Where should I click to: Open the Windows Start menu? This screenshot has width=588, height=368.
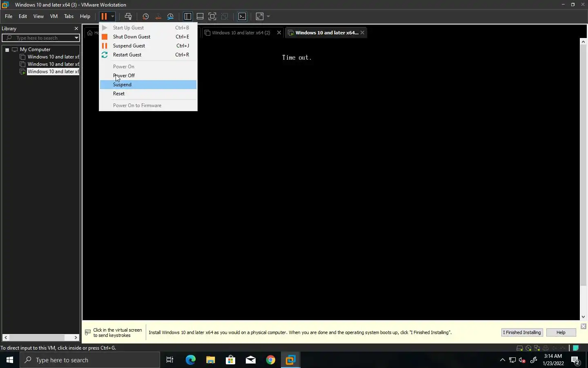click(10, 360)
